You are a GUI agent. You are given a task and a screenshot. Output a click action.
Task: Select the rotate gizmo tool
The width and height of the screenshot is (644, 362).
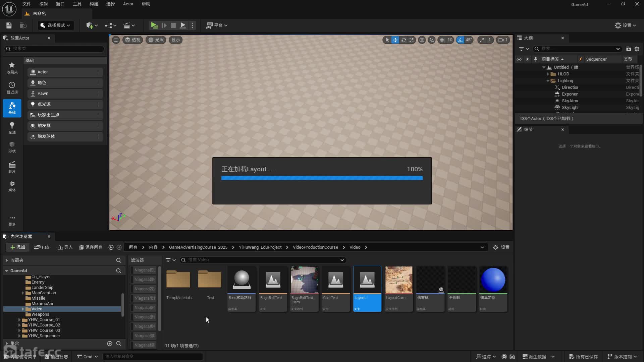pos(404,40)
